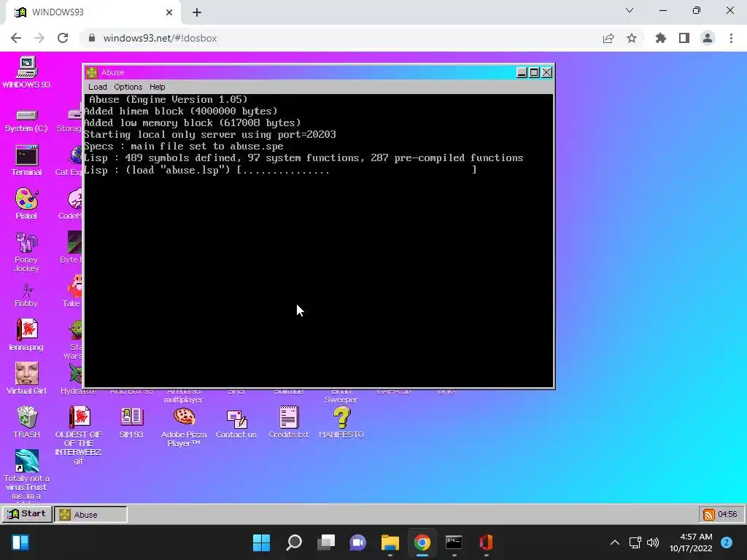Share this page using the share icon

tap(608, 38)
